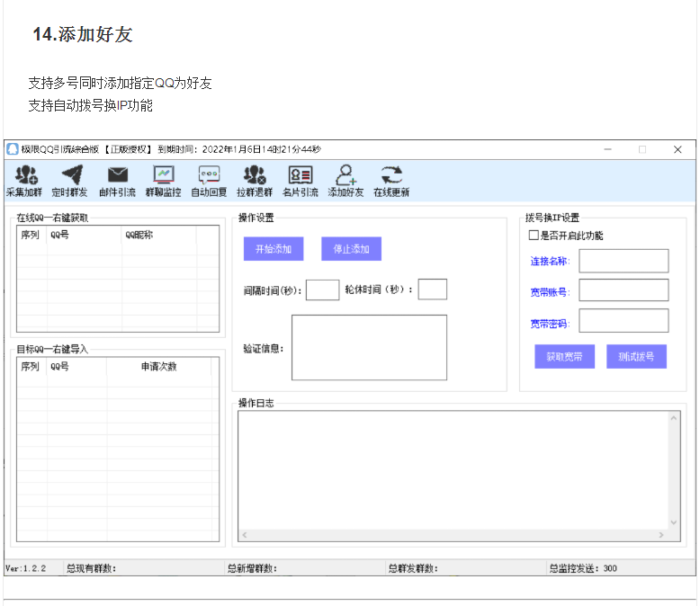The width and height of the screenshot is (700, 606).
Task: Select the 添加好友 tool
Action: click(346, 181)
